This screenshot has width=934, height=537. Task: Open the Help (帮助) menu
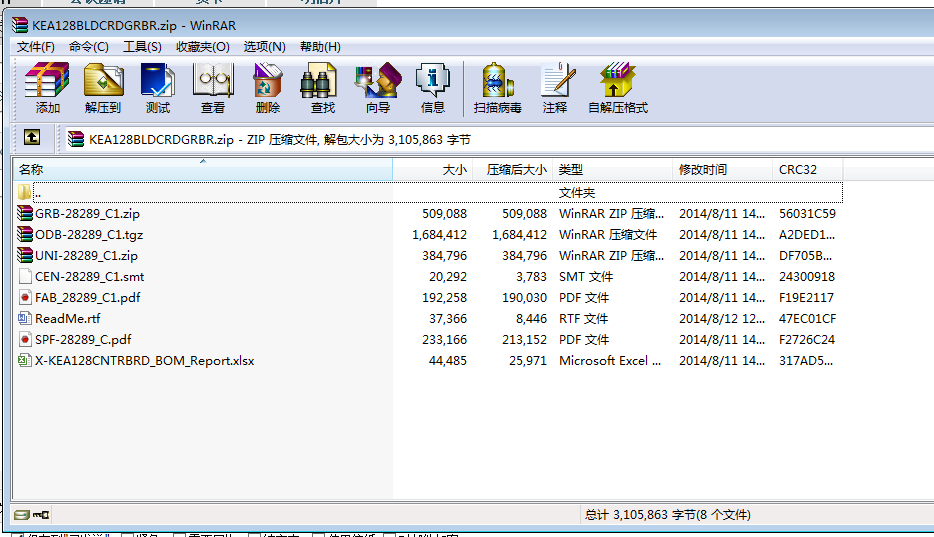(320, 46)
